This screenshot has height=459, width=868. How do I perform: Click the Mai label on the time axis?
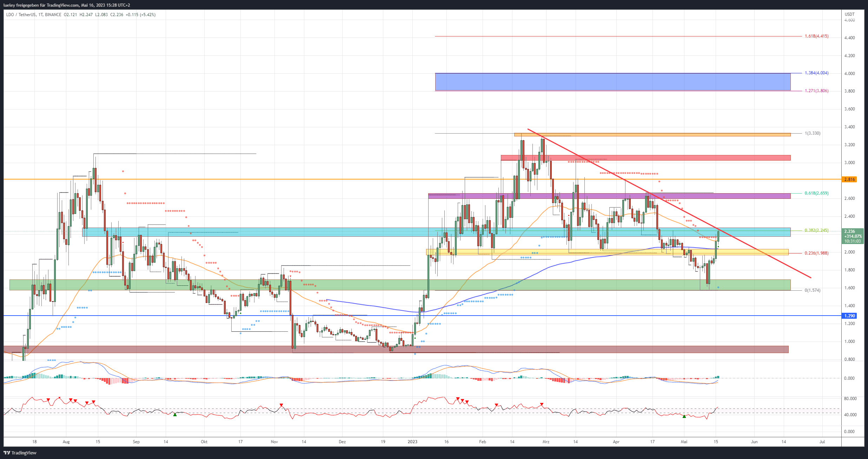tap(684, 442)
